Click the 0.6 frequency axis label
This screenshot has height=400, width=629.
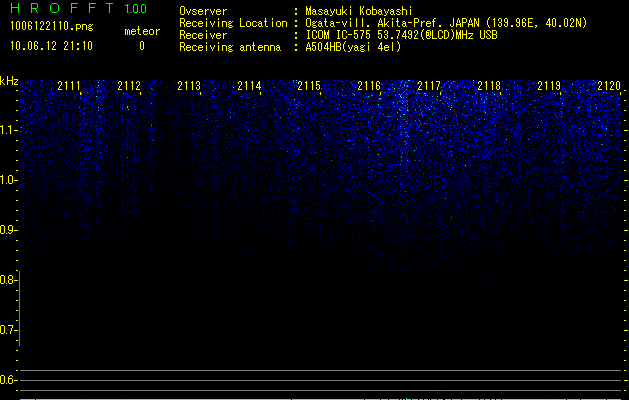(x=8, y=380)
